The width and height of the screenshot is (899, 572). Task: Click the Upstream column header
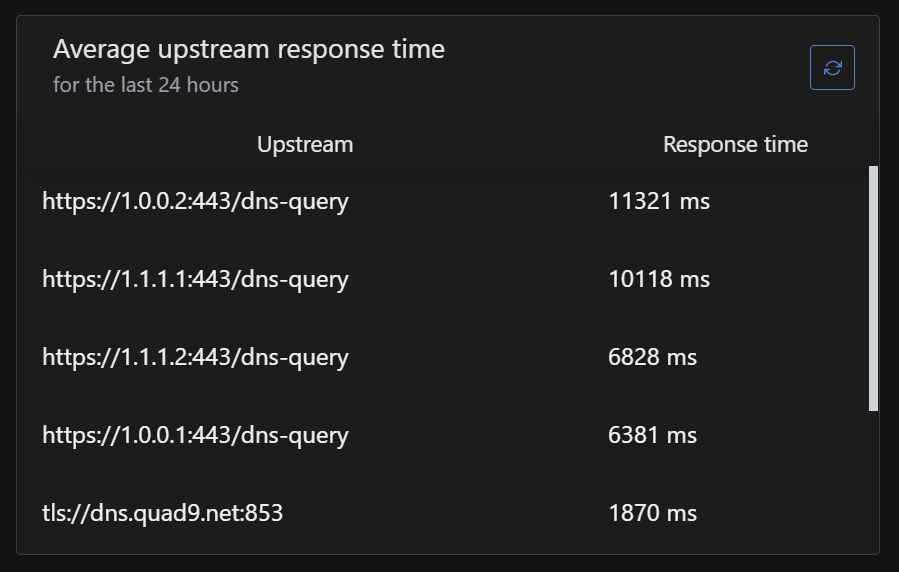305,144
